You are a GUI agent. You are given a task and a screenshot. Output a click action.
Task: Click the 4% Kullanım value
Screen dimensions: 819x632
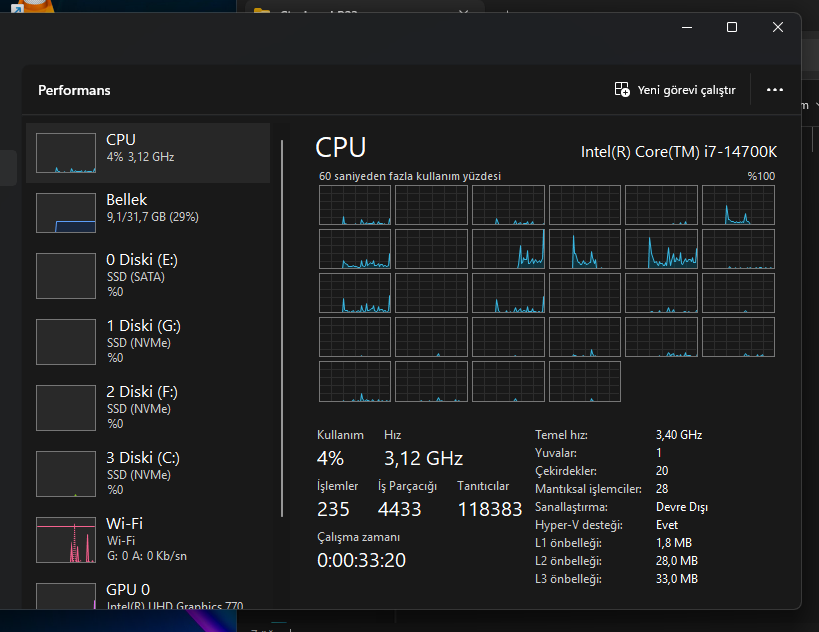330,458
